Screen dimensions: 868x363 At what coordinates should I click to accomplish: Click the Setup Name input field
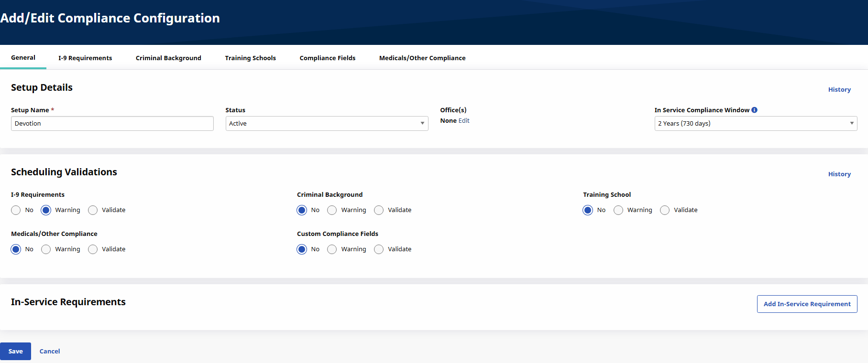coord(112,123)
